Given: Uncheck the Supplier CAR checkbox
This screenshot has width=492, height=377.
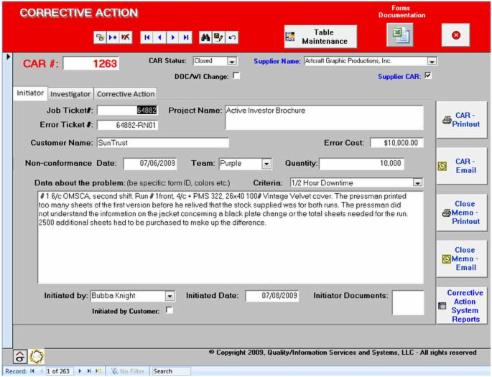Looking at the screenshot, I should click(x=428, y=76).
